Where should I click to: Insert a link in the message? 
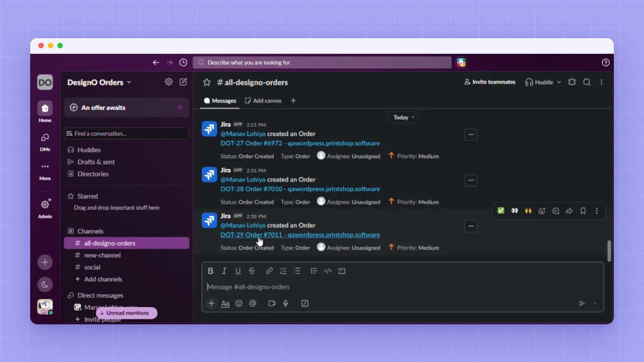click(269, 270)
